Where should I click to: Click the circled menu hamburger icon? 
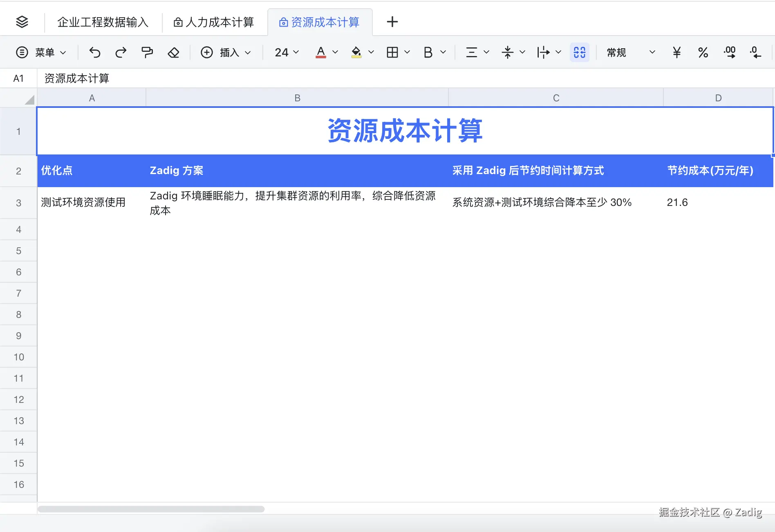[x=22, y=52]
